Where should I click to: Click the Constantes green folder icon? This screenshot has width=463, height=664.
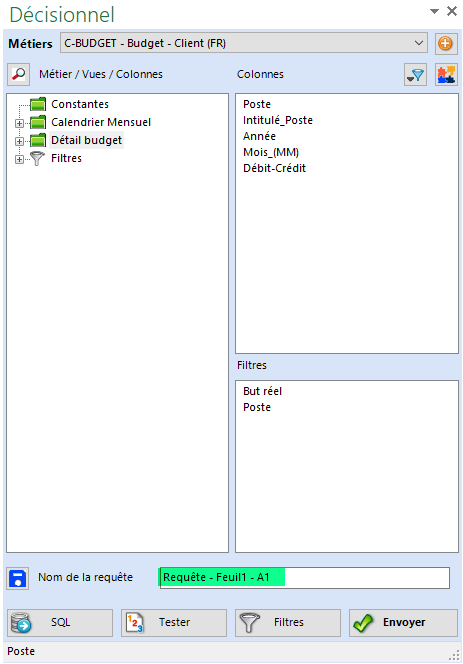point(38,104)
